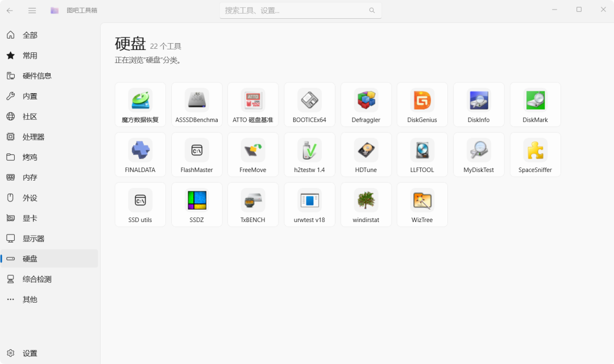This screenshot has height=364, width=614.
Task: Open 魔方数据恢复 tool
Action: 140,104
